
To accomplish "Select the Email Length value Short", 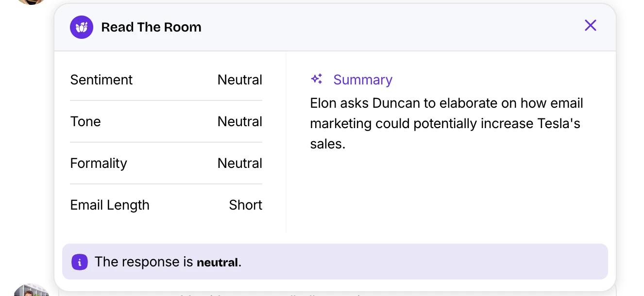I will click(245, 205).
